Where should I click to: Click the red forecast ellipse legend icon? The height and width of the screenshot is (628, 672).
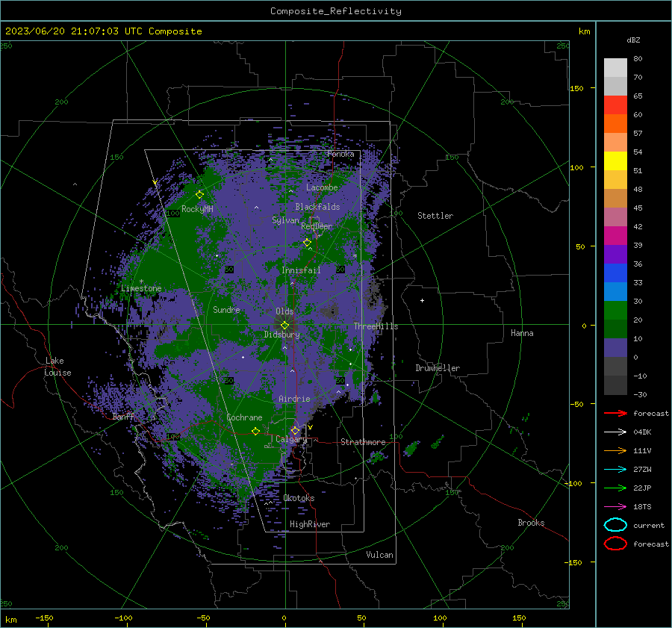(615, 544)
